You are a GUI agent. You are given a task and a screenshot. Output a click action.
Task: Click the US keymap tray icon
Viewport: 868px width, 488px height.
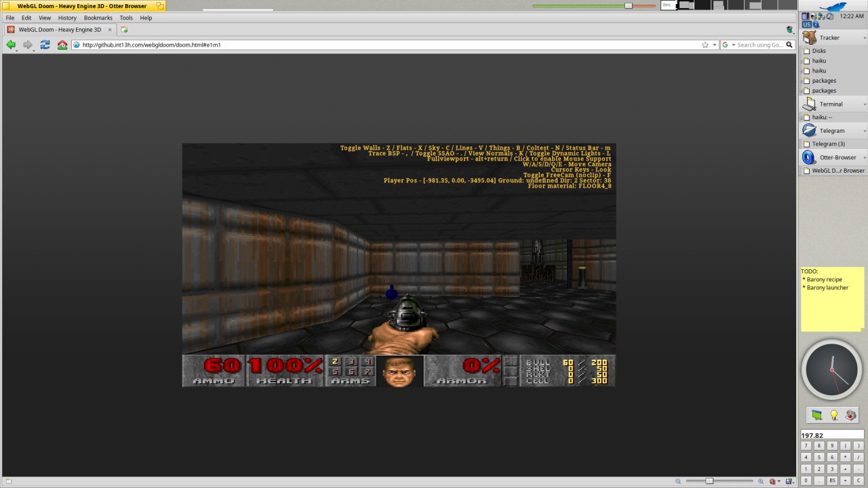(807, 24)
